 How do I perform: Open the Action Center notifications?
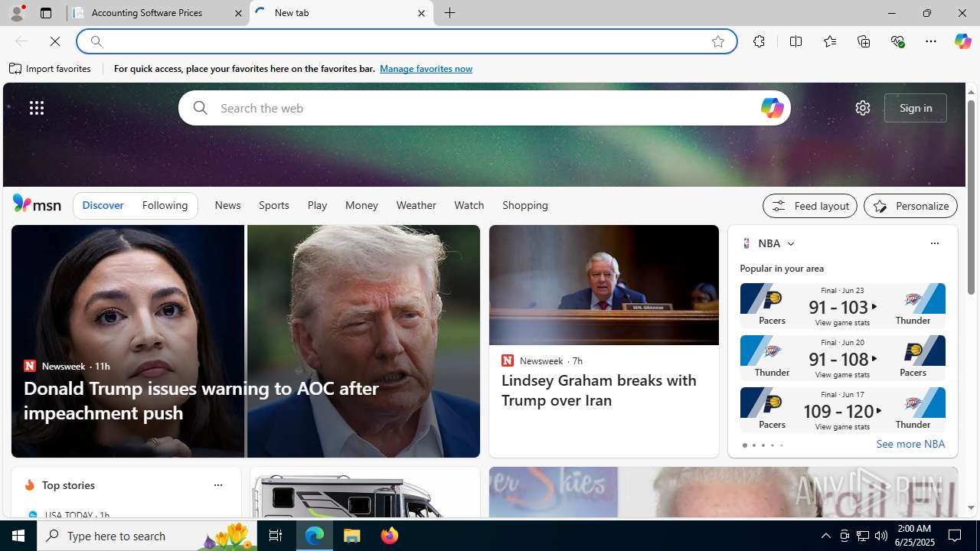(955, 536)
